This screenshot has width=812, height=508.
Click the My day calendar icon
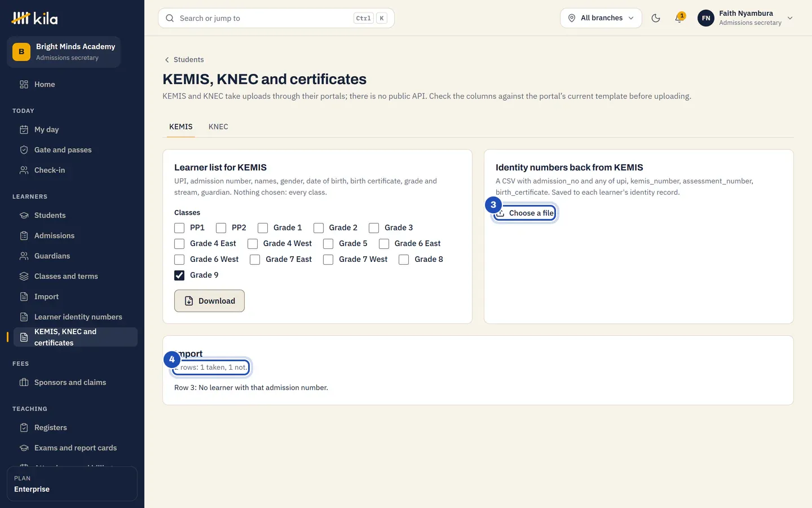[x=24, y=129]
